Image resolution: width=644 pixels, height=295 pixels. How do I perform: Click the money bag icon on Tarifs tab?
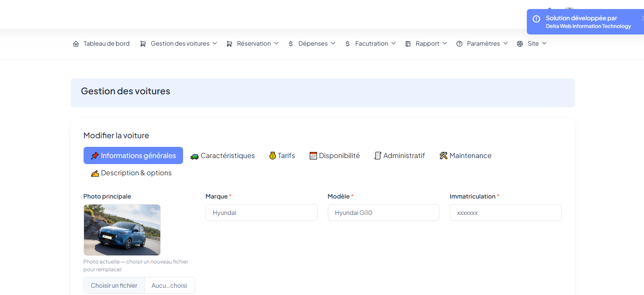tap(273, 156)
